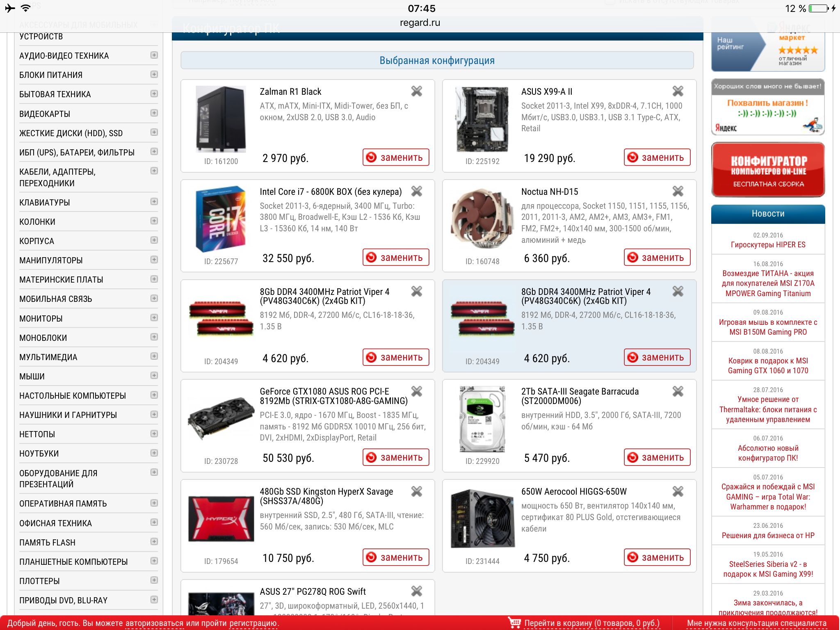Viewport: 840px width, 630px height.
Task: Remove GeForce GTX1080 card with X icon
Action: (x=416, y=391)
